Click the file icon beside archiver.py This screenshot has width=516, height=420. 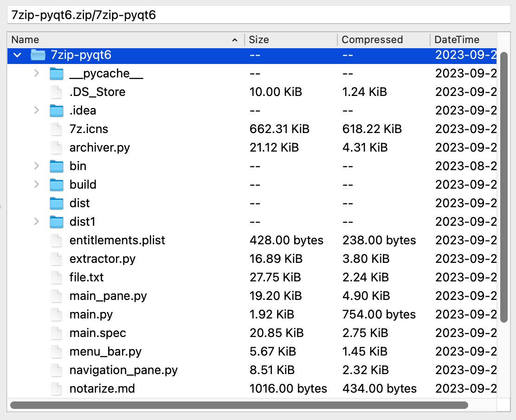(56, 147)
